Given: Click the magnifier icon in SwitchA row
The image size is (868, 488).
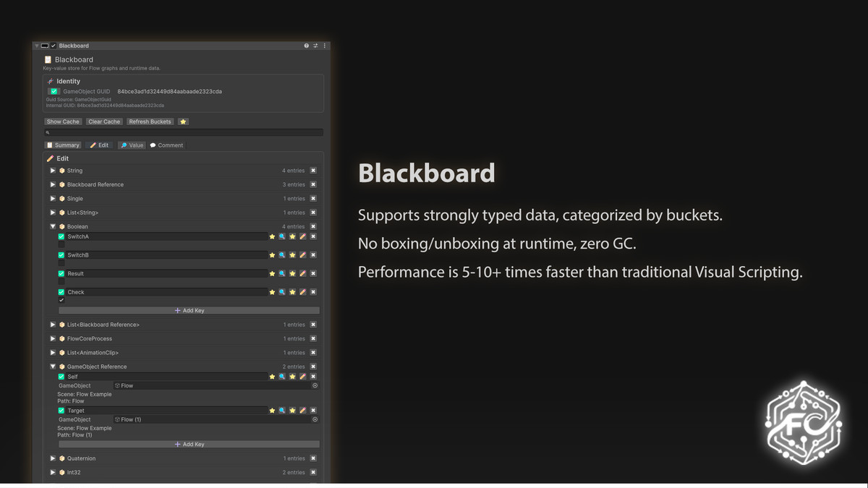Looking at the screenshot, I should tap(282, 236).
